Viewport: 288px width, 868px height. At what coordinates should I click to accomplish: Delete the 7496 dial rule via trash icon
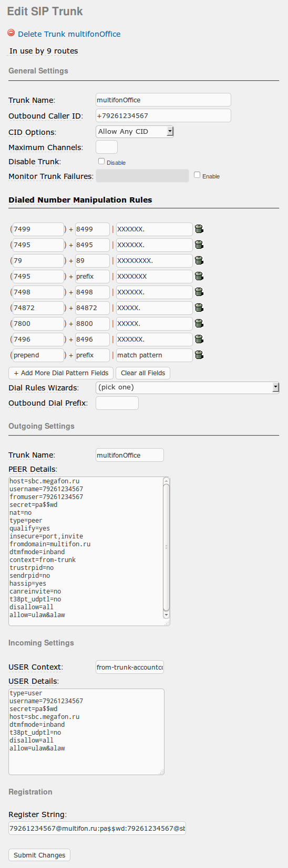(199, 339)
